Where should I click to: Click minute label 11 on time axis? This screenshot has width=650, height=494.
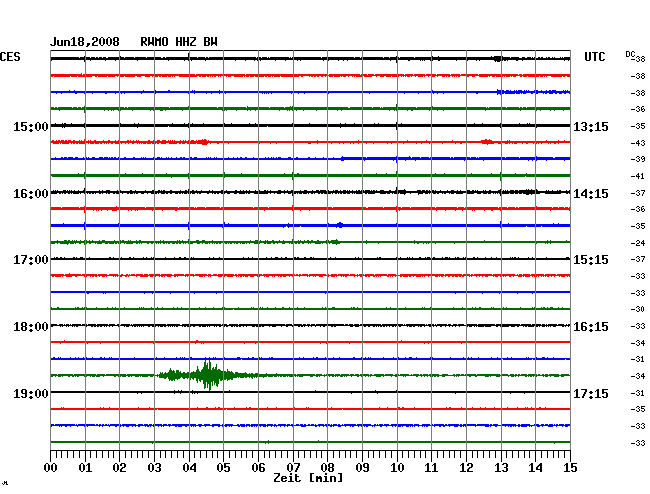pyautogui.click(x=431, y=467)
